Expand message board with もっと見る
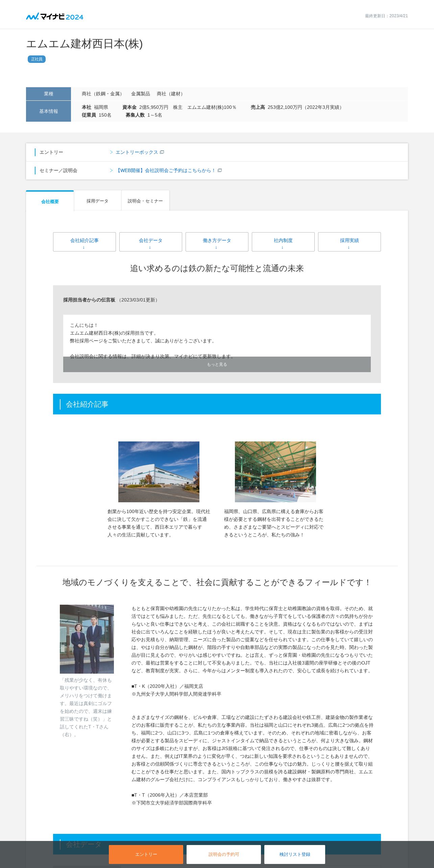Screen dimensions: 434x868 coord(217,364)
